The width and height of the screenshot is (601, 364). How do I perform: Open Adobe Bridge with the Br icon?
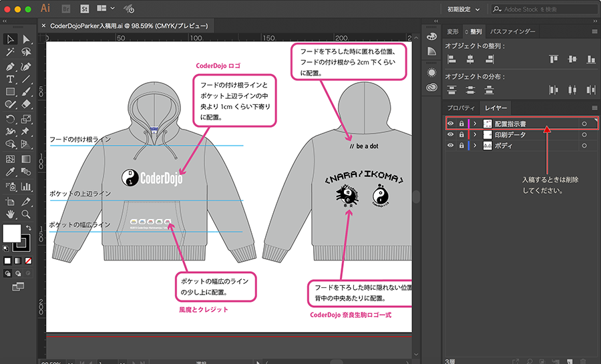pyautogui.click(x=66, y=9)
